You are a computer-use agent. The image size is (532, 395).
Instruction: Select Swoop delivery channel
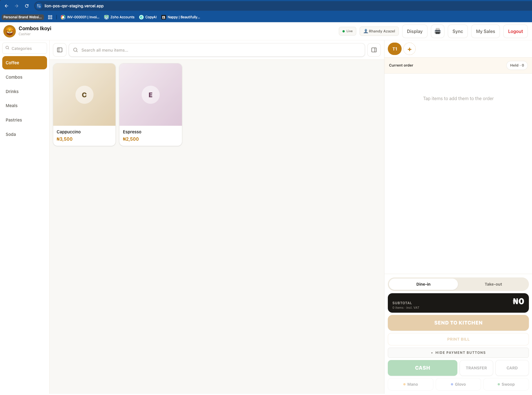click(506, 384)
